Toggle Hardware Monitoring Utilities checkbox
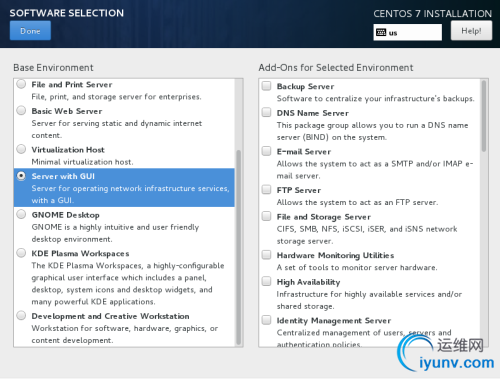500x379 pixels. pos(266,255)
